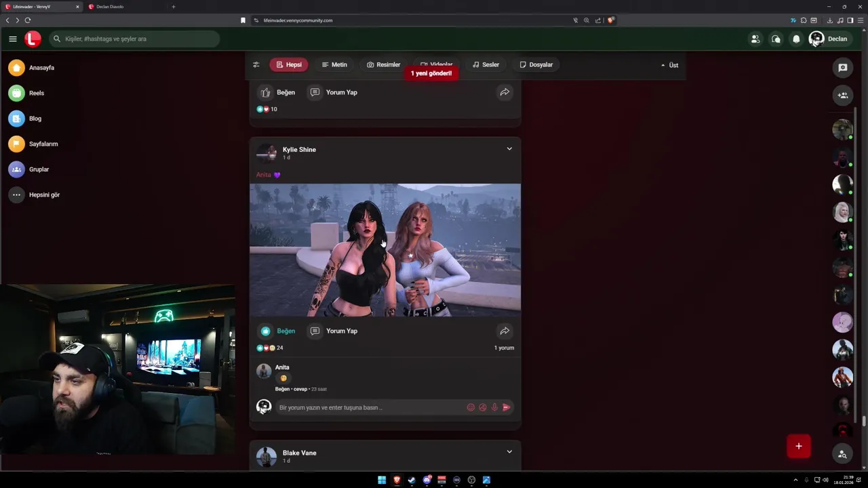Click the volume icon in the system tray
Viewport: 868px width, 488px height.
click(826, 480)
